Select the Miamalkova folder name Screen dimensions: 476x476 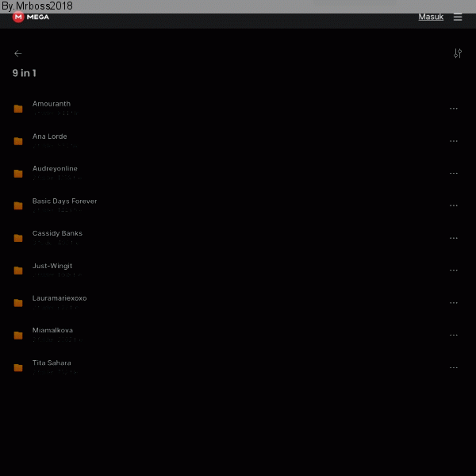click(x=52, y=330)
